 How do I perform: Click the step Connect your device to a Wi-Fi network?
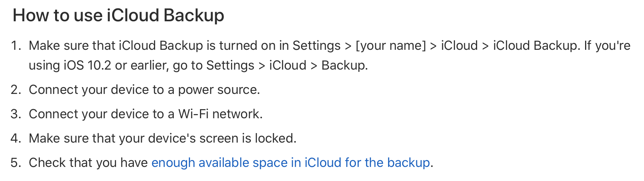pyautogui.click(x=146, y=114)
